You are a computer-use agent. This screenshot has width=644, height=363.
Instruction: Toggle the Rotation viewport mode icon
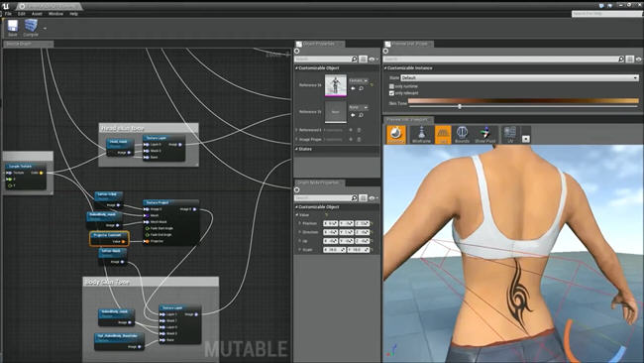tap(396, 135)
